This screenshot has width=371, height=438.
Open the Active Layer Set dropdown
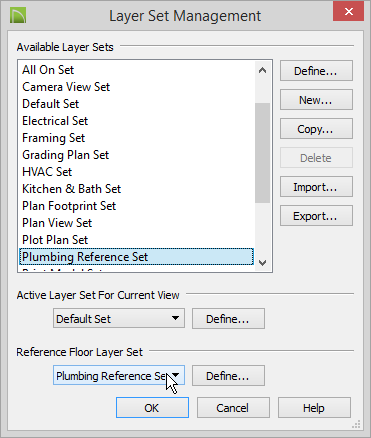click(x=119, y=319)
